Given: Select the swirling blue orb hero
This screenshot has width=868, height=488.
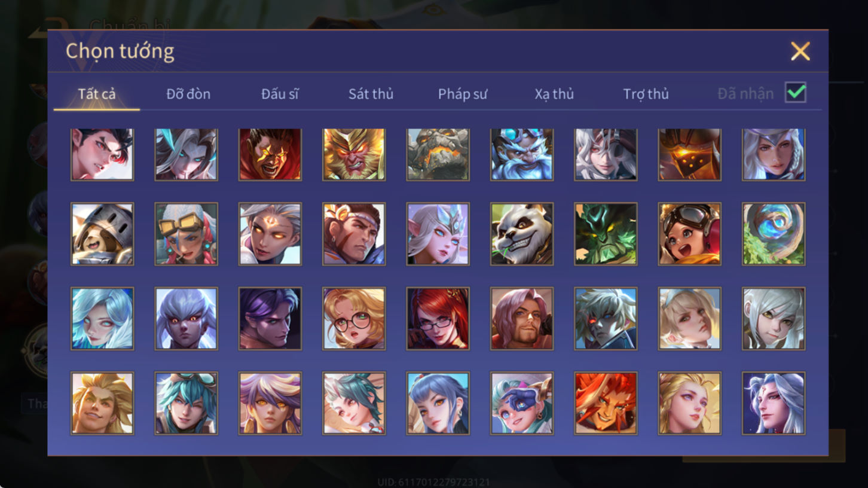Looking at the screenshot, I should [x=774, y=234].
